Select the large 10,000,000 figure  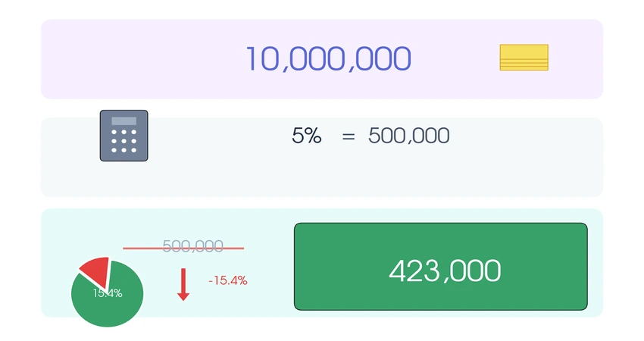[327, 59]
